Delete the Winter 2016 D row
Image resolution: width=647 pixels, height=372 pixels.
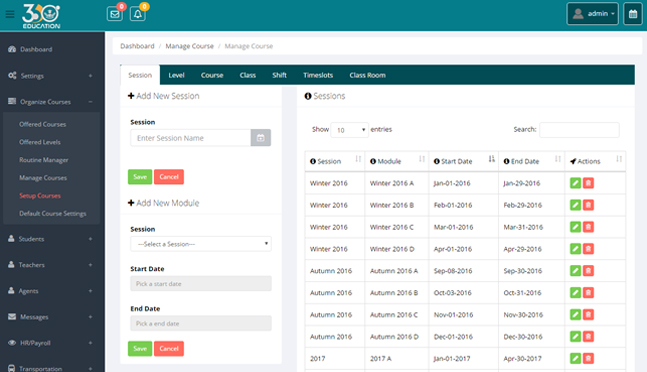point(588,249)
